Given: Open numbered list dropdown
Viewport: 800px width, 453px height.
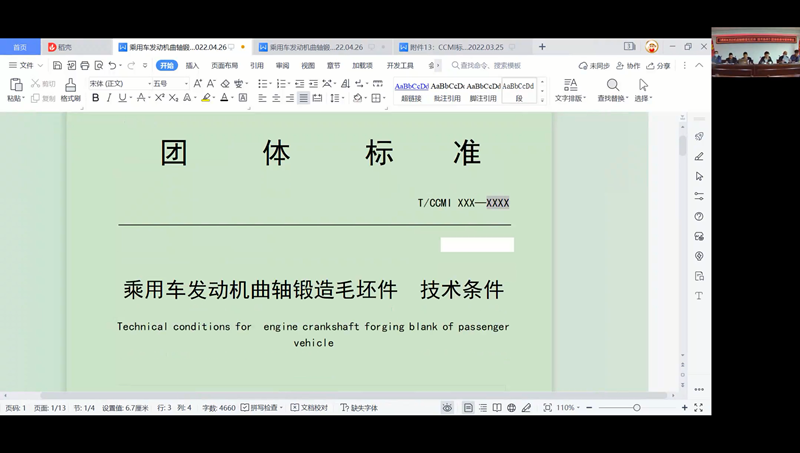Looking at the screenshot, I should [289, 84].
